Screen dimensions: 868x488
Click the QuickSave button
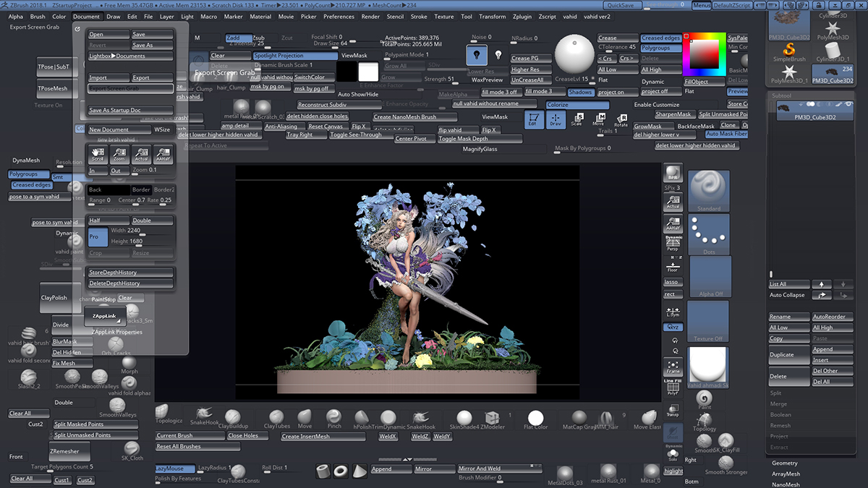coord(621,5)
